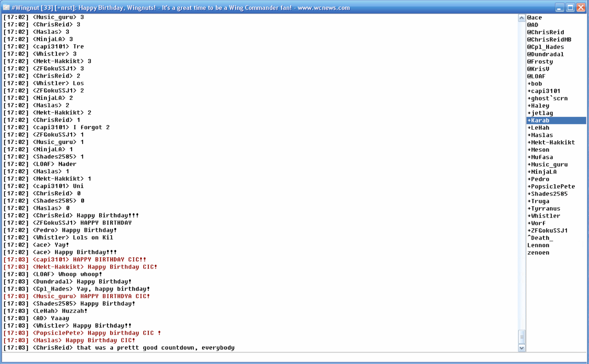Screen dimensions: 589x364
Task: Select @ace in the nickname list
Action: coord(534,17)
